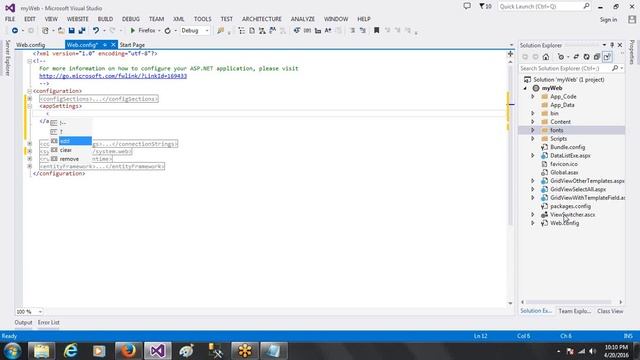Click the Bookmark icon in the toolbar
This screenshot has width=640, height=360.
[x=376, y=31]
